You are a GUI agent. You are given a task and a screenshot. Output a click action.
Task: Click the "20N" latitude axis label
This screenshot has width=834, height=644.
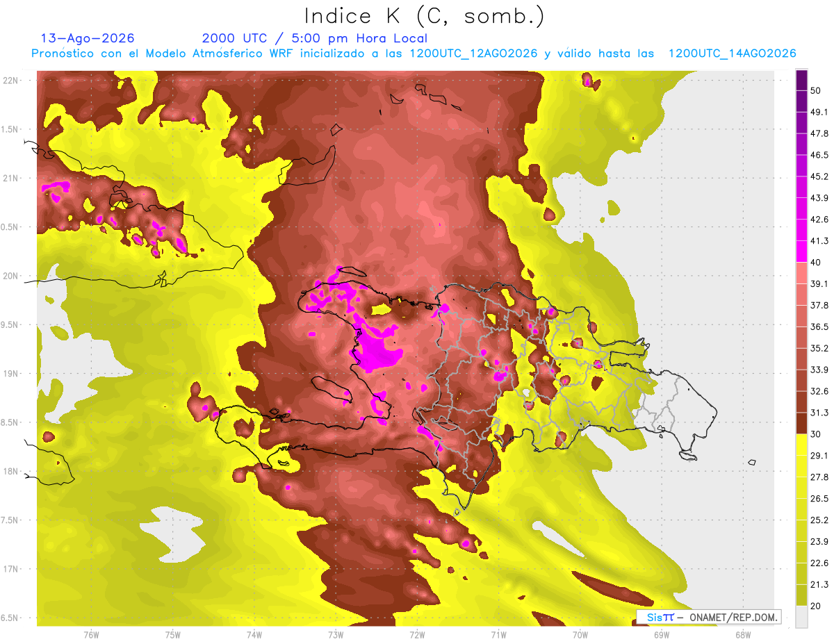(11, 276)
